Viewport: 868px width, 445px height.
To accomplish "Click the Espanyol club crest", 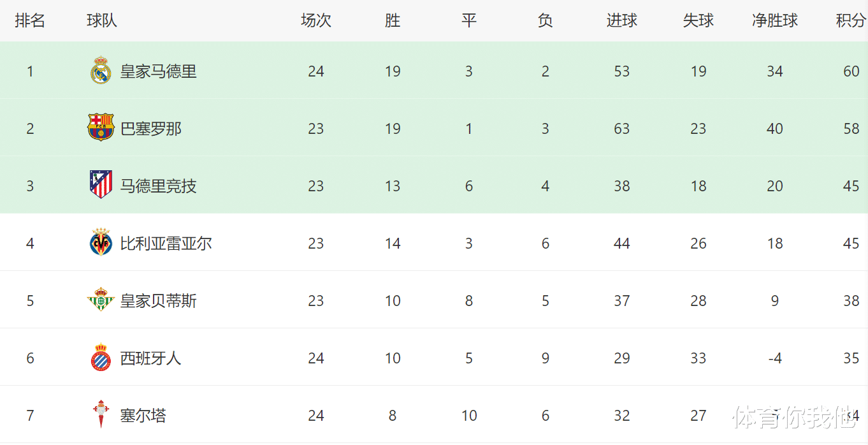I will (x=101, y=358).
